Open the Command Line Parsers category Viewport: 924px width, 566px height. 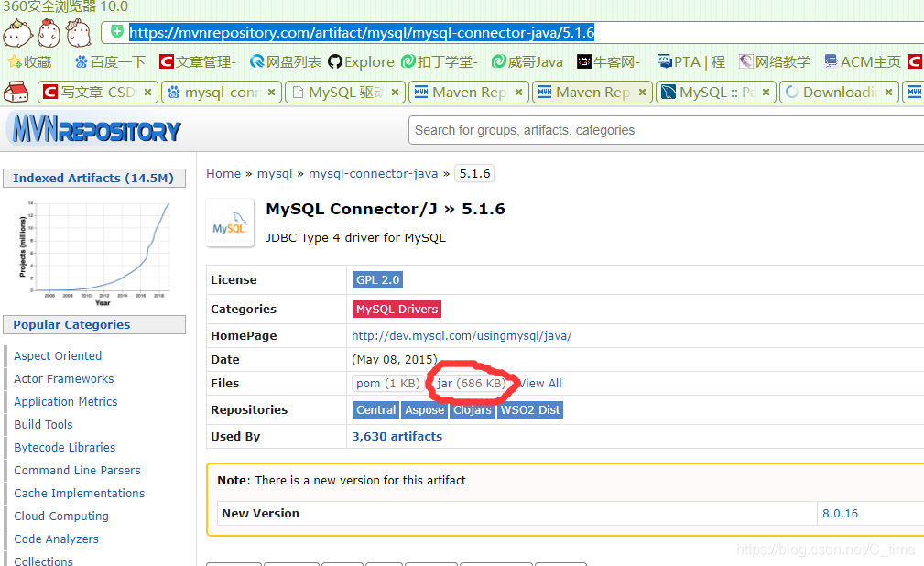pos(77,470)
